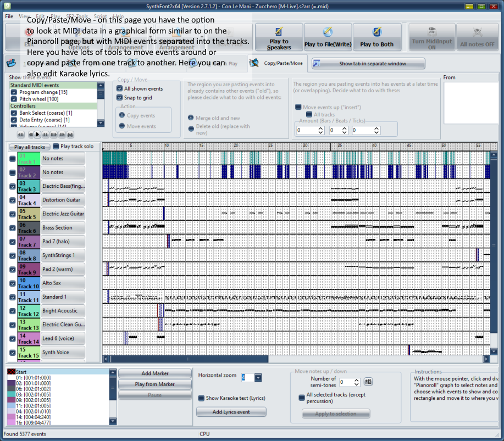Select the Copy events radio button

pyautogui.click(x=122, y=115)
